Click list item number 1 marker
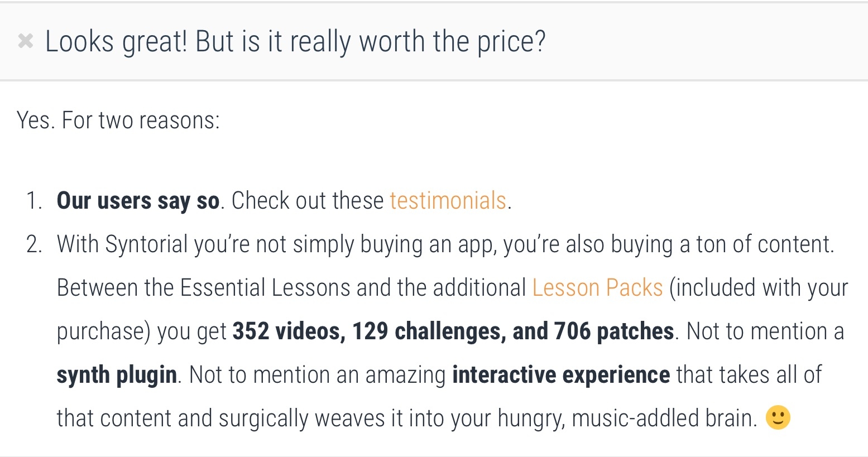Image resolution: width=868 pixels, height=457 pixels. click(35, 201)
